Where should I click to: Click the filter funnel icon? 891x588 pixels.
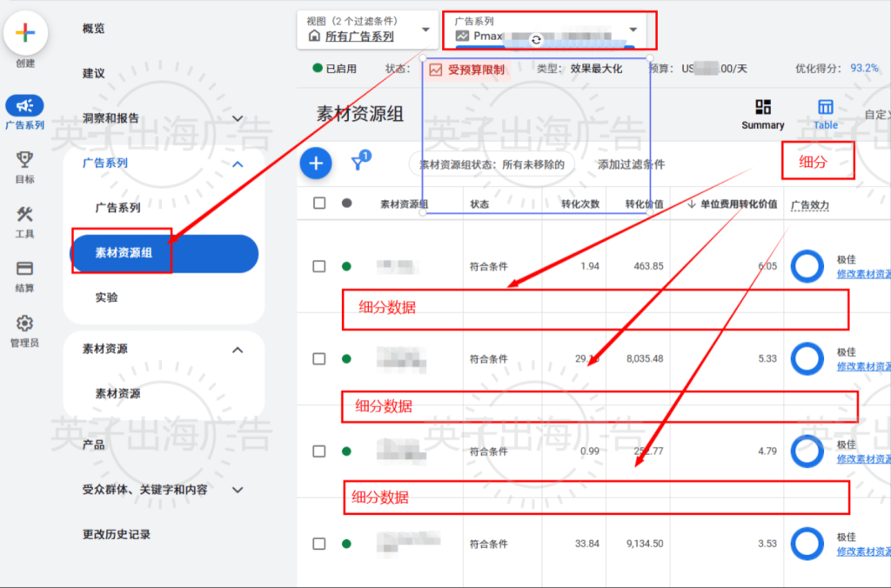(357, 163)
